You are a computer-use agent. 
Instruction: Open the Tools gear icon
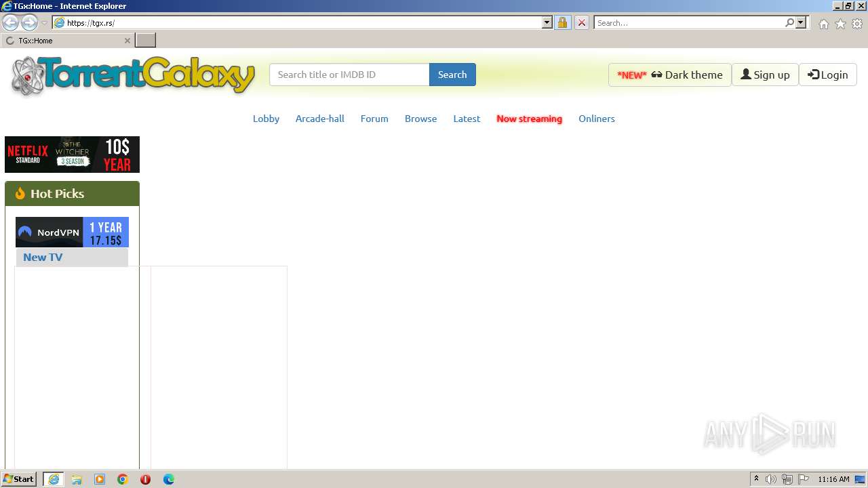point(857,24)
